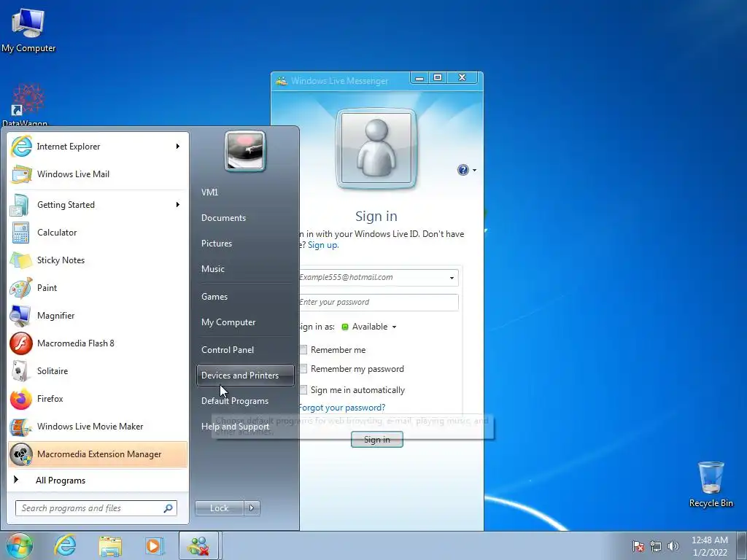
Task: Open the email address dropdown
Action: 452,278
